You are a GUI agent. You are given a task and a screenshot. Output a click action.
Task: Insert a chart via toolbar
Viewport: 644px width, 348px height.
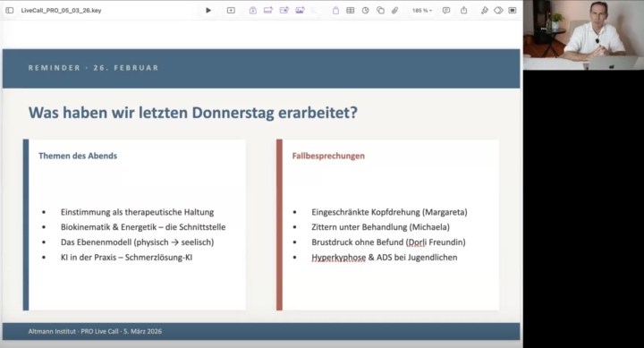coord(366,10)
